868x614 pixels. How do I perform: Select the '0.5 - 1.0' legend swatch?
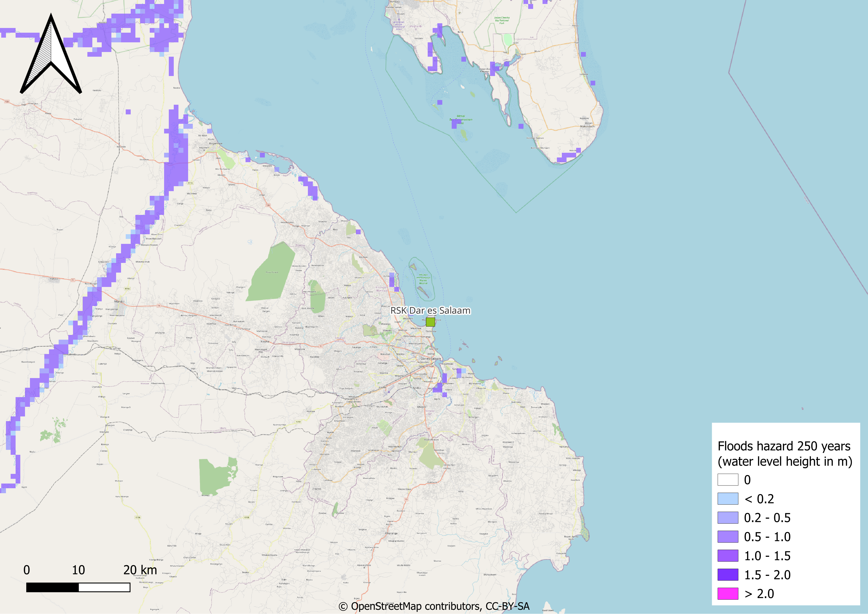coord(728,537)
